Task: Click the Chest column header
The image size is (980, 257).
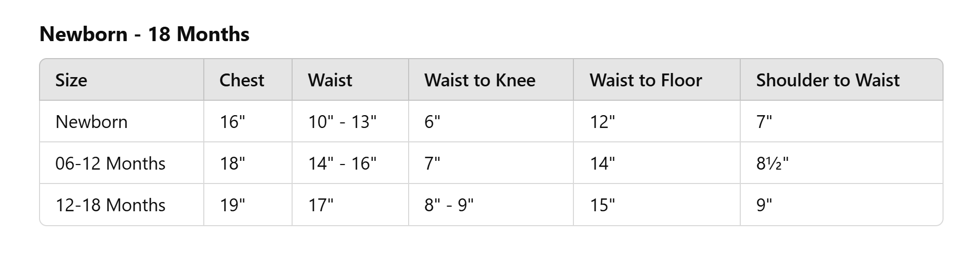Action: pyautogui.click(x=241, y=80)
